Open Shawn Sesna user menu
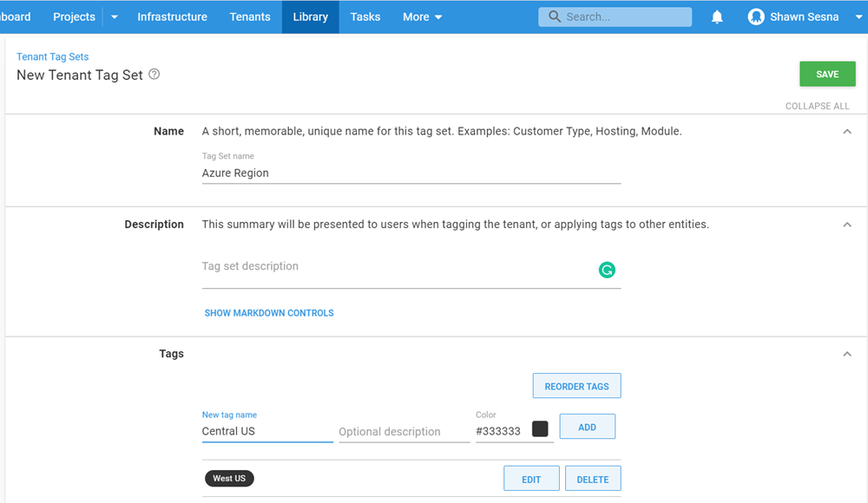The height and width of the screenshot is (503, 868). [805, 17]
